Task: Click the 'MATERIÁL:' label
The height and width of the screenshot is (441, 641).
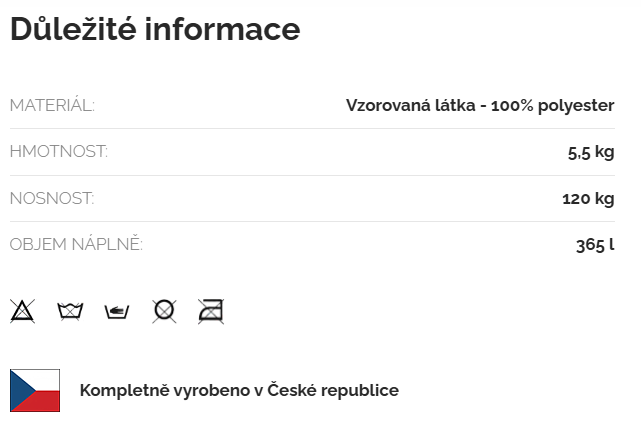Action: pyautogui.click(x=52, y=105)
